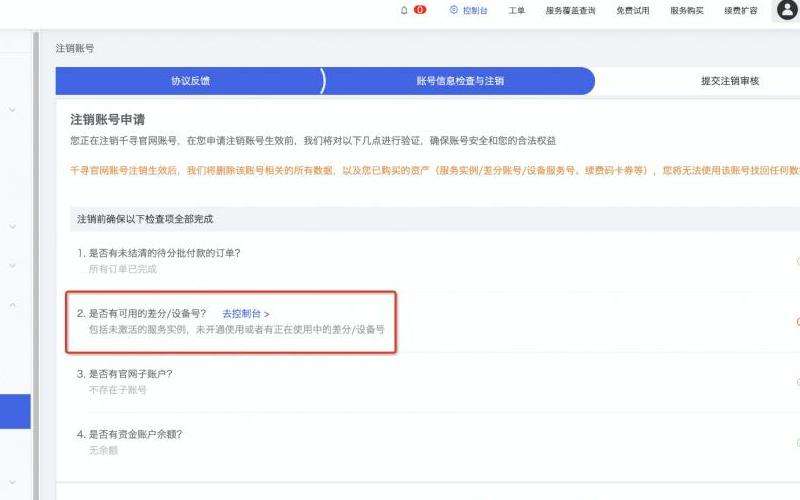The height and width of the screenshot is (500, 800).
Task: Click the 控制台 console icon in header
Action: pos(453,10)
